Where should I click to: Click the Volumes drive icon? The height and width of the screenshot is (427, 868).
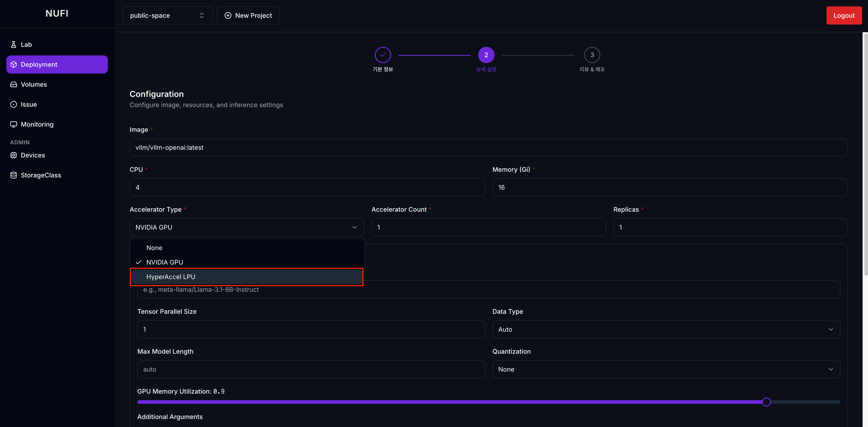(13, 84)
